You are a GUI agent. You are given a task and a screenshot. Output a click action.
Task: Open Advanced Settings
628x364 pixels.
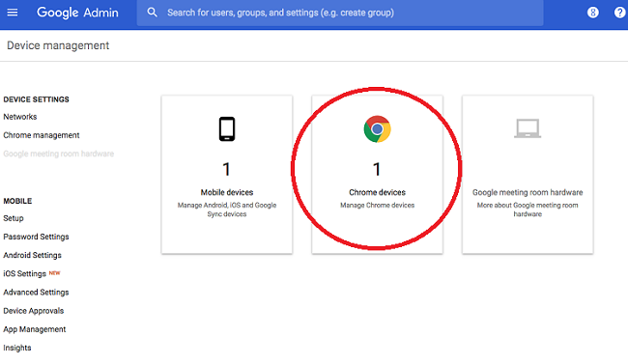(x=36, y=293)
